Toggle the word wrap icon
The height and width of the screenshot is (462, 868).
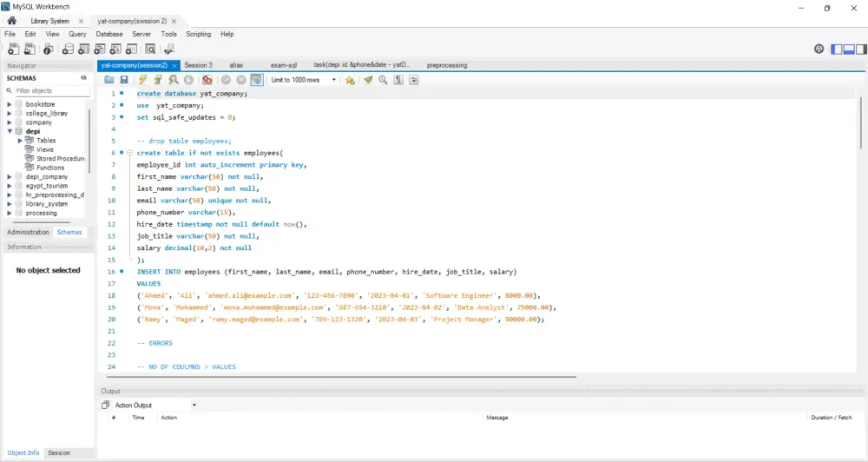(x=413, y=80)
